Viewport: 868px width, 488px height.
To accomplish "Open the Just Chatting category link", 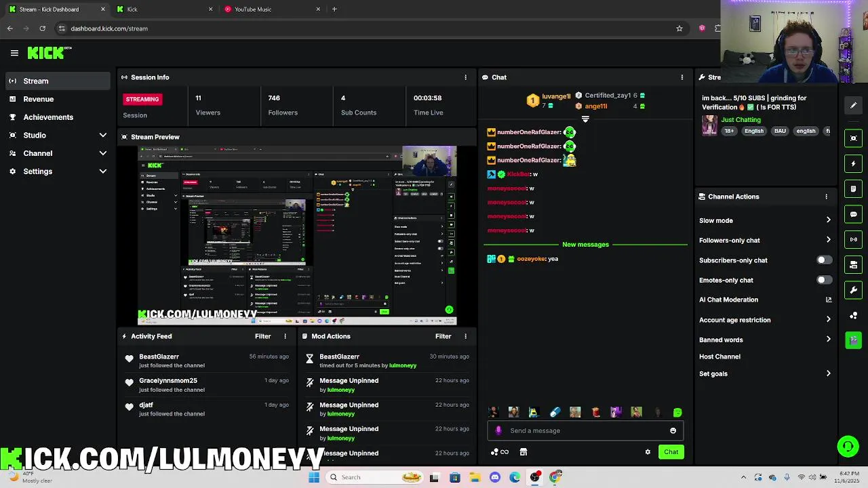I will pyautogui.click(x=741, y=120).
